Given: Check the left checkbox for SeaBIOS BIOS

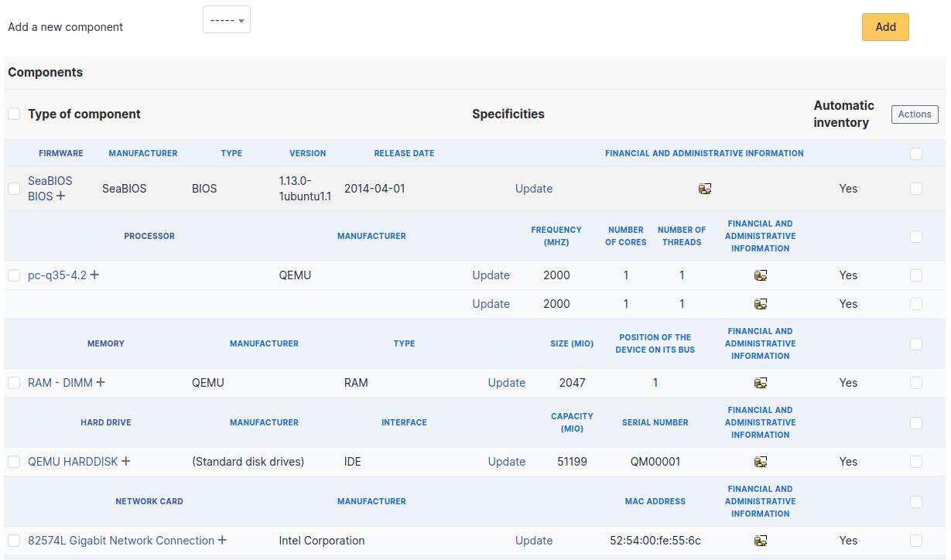Looking at the screenshot, I should click(14, 189).
